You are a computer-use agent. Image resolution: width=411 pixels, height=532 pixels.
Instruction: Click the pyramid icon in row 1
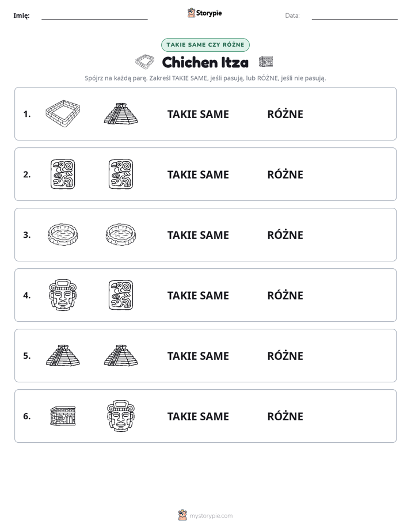pyautogui.click(x=121, y=113)
